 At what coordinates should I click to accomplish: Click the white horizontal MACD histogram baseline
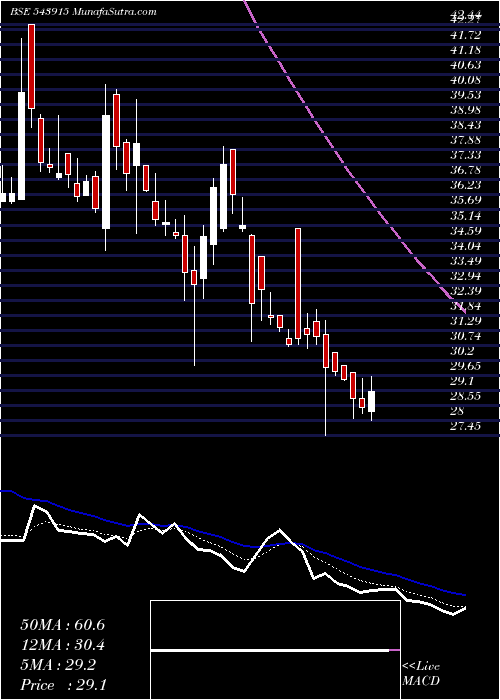(270, 651)
